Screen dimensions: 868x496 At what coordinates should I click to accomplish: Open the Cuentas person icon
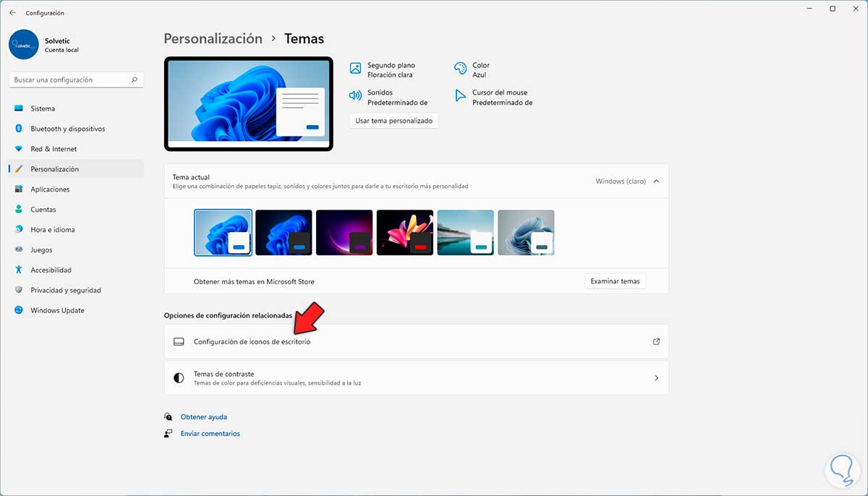(x=19, y=210)
